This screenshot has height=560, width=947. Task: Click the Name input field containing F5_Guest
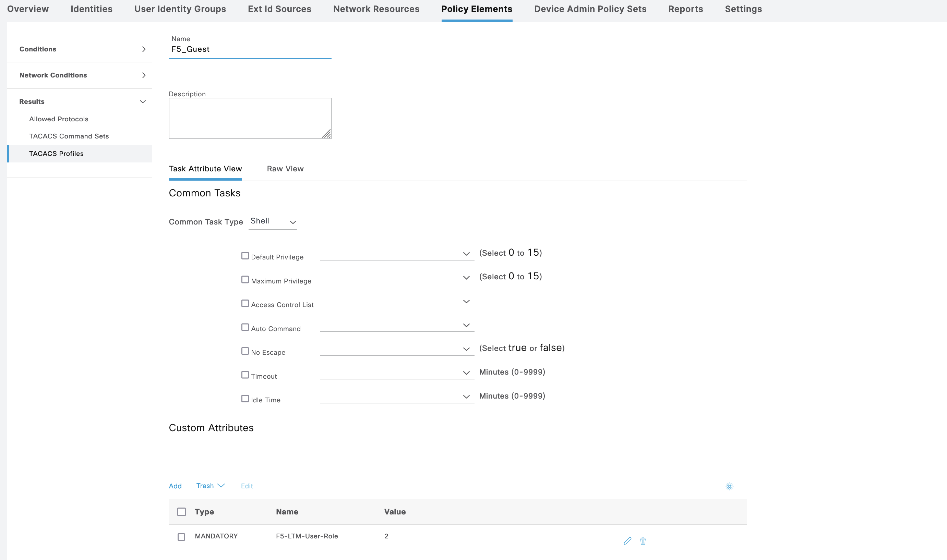tap(250, 49)
